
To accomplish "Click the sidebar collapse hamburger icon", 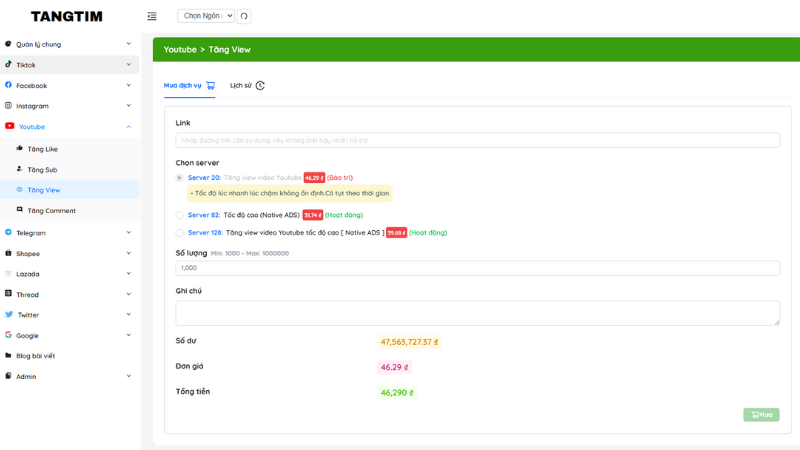I will [152, 16].
